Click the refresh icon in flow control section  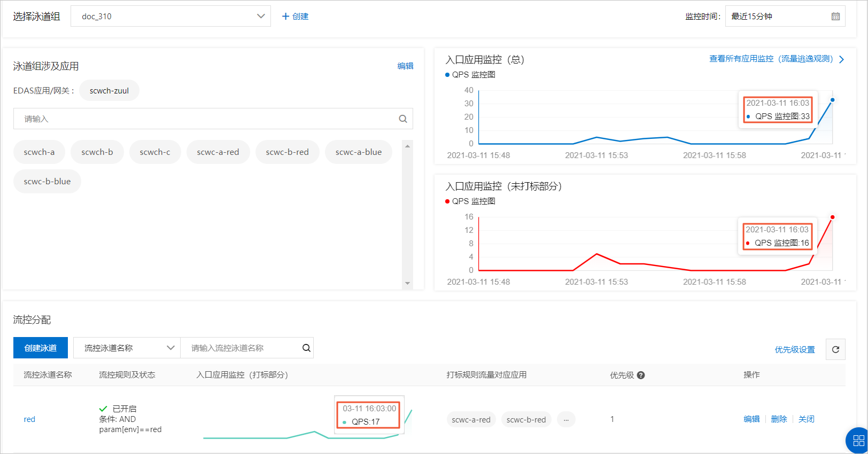[x=835, y=349]
